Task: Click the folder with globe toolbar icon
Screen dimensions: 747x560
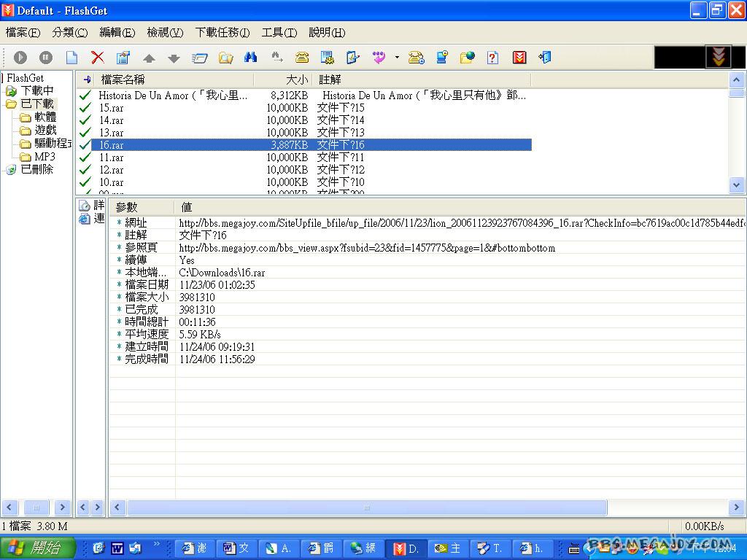Action: pos(468,58)
